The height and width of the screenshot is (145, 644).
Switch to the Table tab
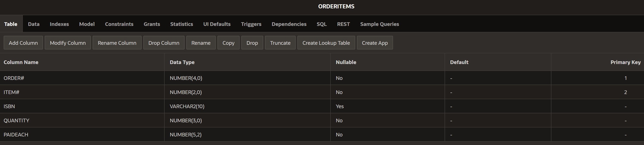point(11,24)
